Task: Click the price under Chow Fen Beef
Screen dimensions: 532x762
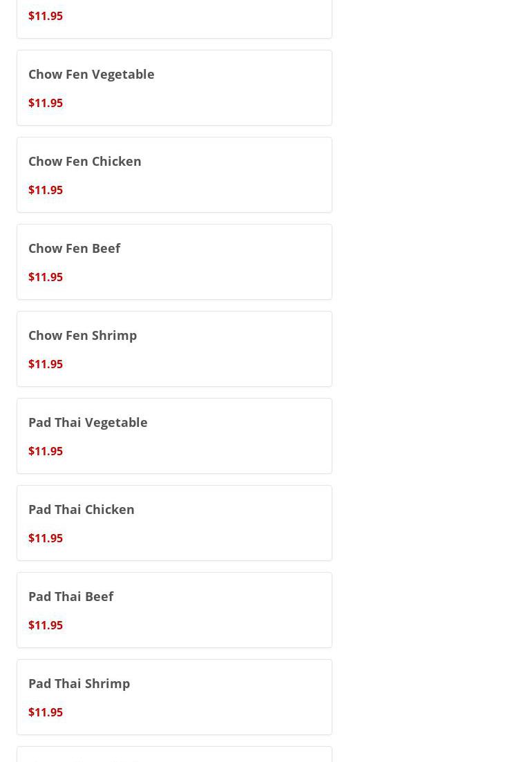Action: (x=46, y=277)
